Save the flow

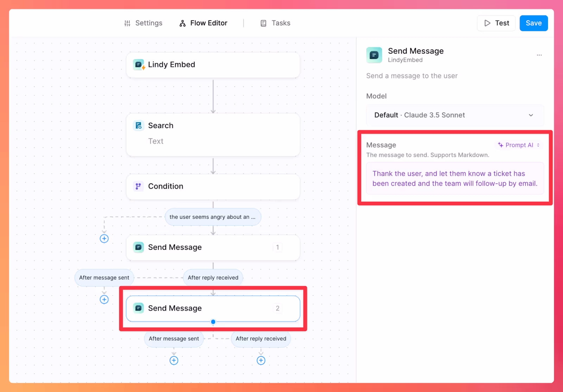[x=533, y=23]
